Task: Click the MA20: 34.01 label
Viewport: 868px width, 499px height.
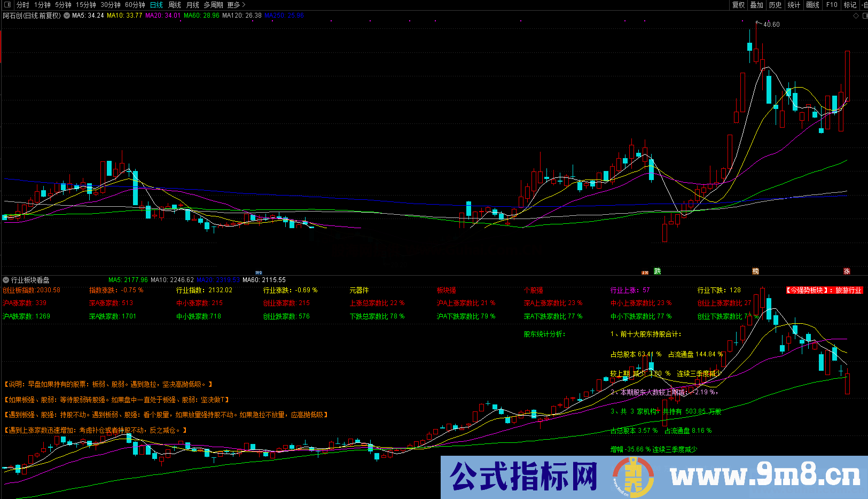Action: point(163,15)
